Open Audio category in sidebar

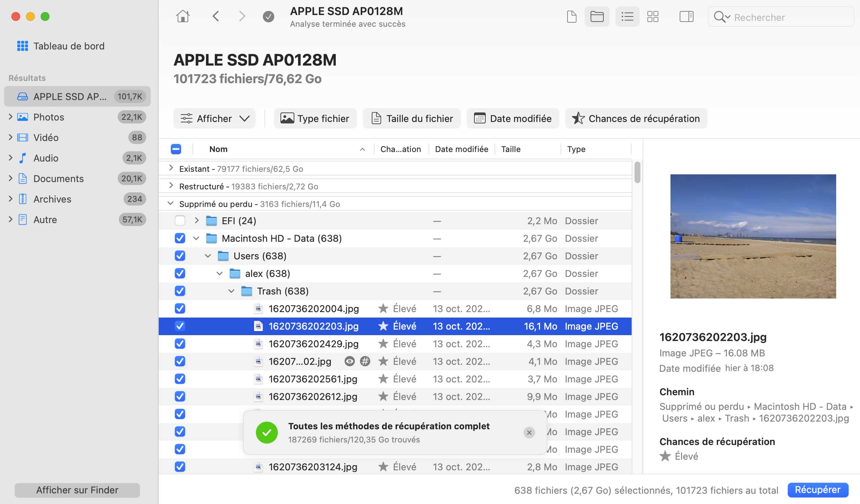[77, 158]
